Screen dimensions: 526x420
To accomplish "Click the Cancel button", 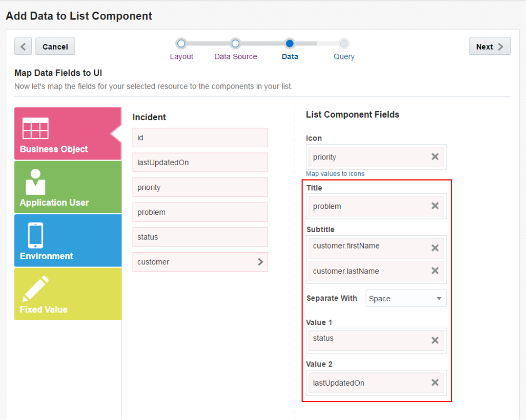I will [x=55, y=46].
